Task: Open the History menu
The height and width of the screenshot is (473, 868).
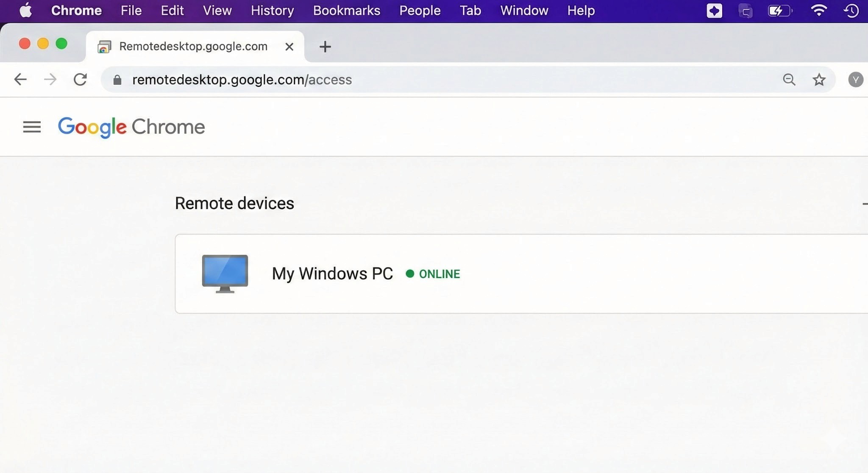Action: click(272, 10)
